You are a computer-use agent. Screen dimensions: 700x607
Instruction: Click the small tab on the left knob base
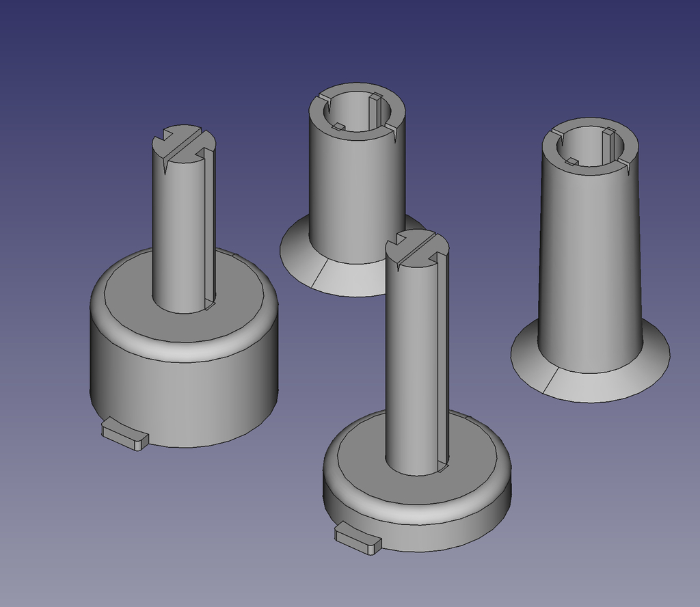point(123,434)
